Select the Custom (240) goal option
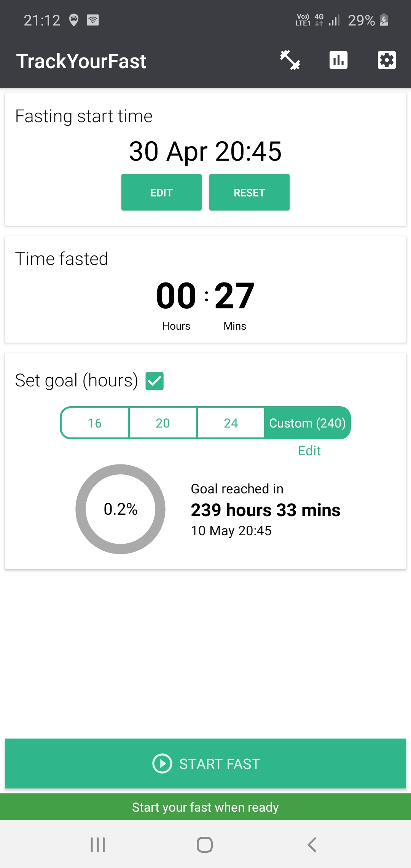The width and height of the screenshot is (411, 868). click(x=307, y=423)
